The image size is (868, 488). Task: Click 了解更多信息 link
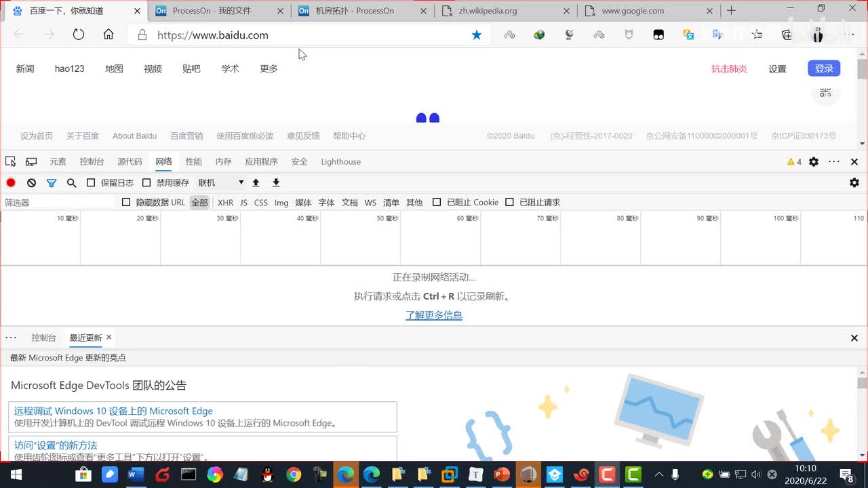[x=434, y=315]
